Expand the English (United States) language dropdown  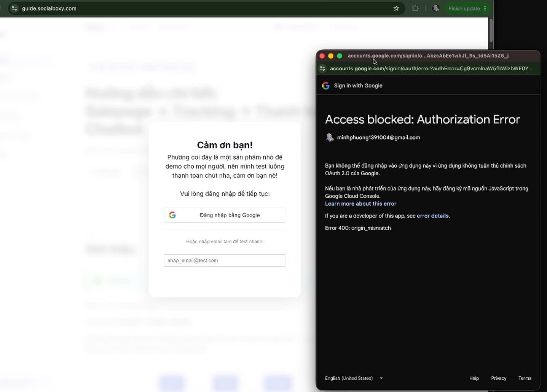click(x=354, y=378)
